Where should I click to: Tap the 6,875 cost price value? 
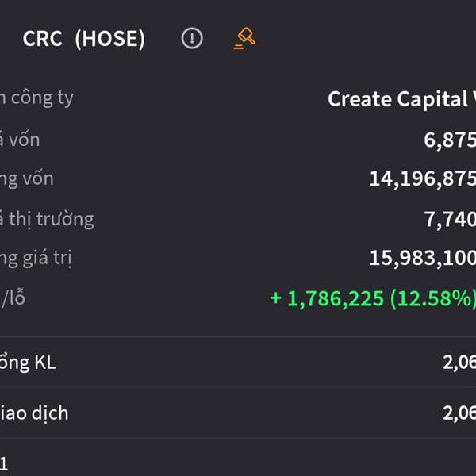[x=450, y=140]
